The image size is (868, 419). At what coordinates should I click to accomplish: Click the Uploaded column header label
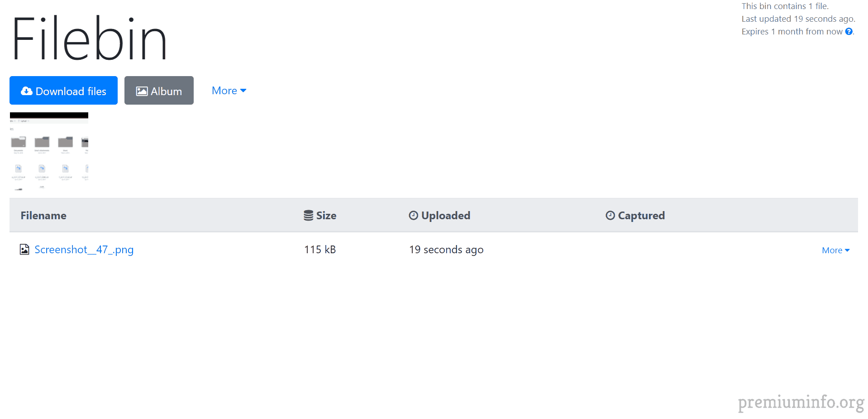[x=446, y=216]
